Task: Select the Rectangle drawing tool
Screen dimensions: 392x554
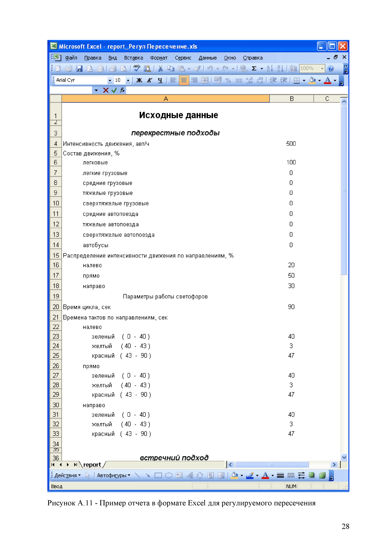Action: coord(158,476)
